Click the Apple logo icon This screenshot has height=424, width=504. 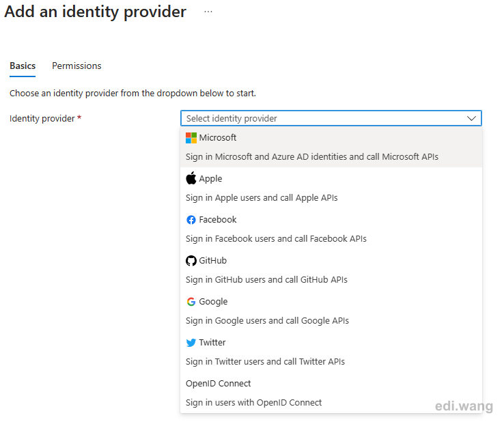(x=191, y=178)
